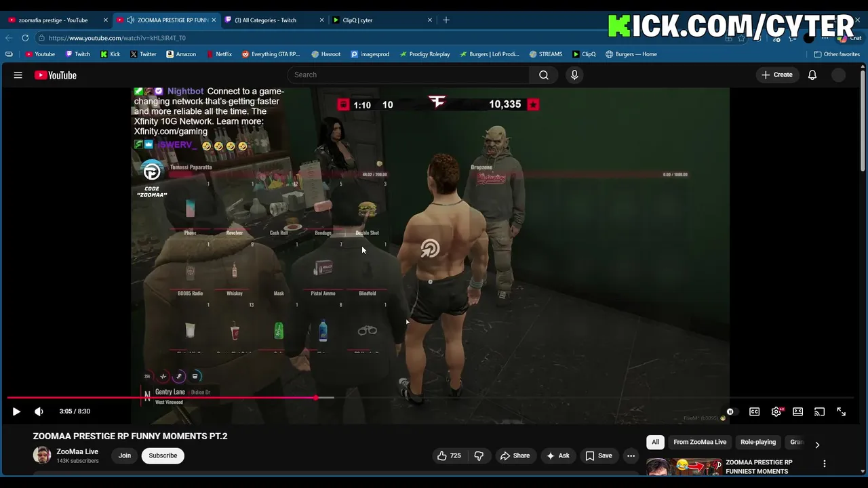Go to the YouTube home logo
This screenshot has height=488, width=868.
[x=56, y=75]
